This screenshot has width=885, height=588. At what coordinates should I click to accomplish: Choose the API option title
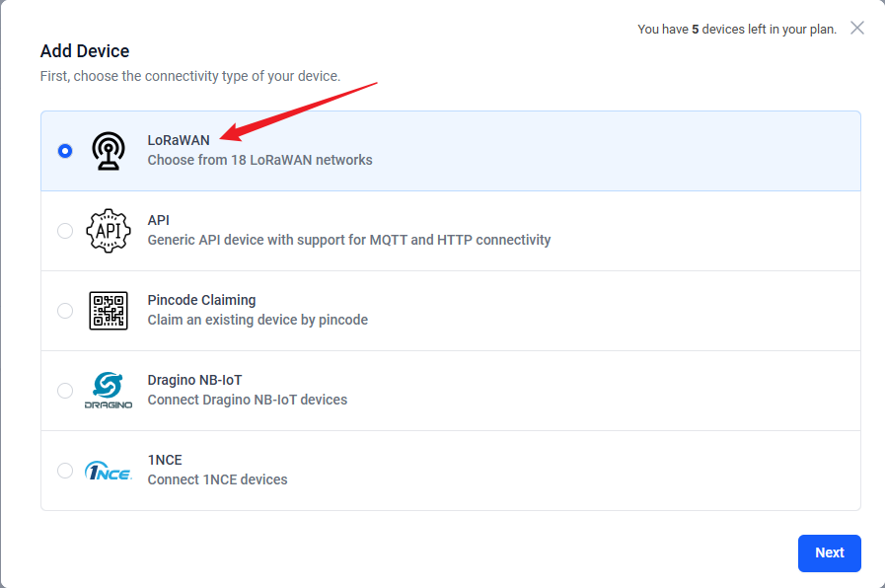click(x=158, y=220)
